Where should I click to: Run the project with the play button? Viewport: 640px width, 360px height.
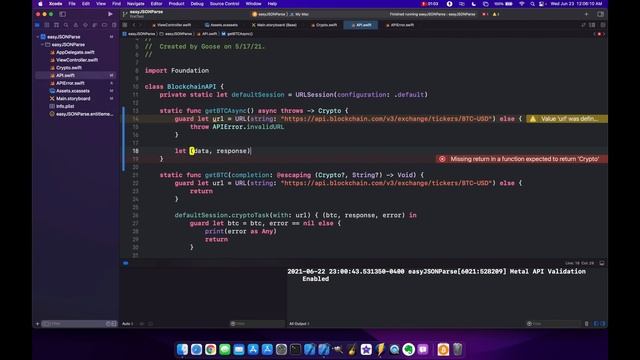(x=110, y=14)
